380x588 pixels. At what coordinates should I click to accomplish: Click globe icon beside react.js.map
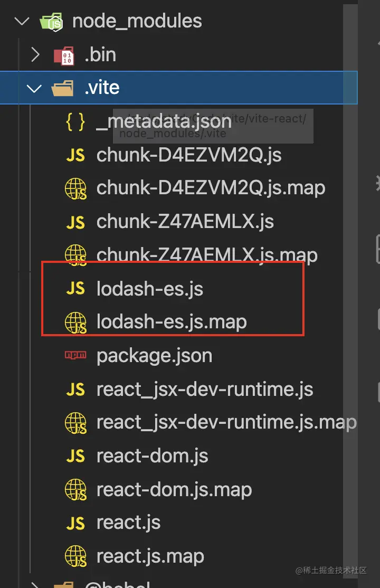(x=75, y=556)
